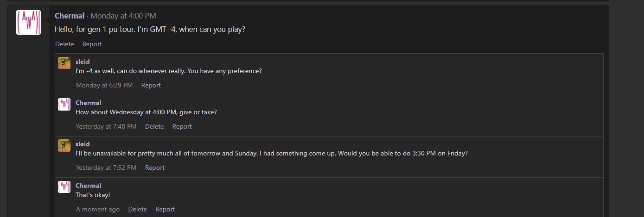Delete the Wednesday 4:00 PM comment
This screenshot has width=644, height=217.
(x=154, y=126)
